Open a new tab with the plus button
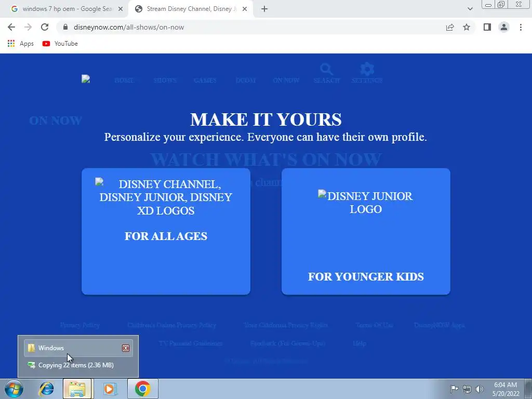Screen dimensions: 532x399 [264, 9]
